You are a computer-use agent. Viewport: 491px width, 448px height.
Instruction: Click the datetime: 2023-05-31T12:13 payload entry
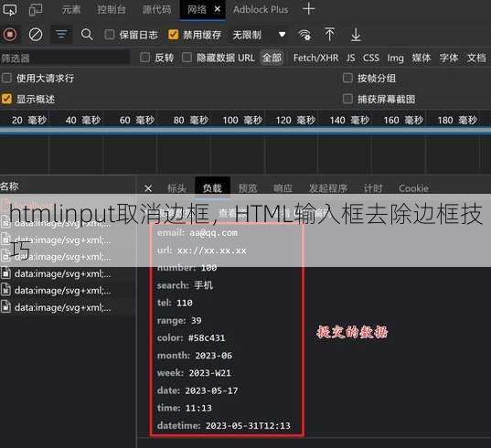(224, 425)
